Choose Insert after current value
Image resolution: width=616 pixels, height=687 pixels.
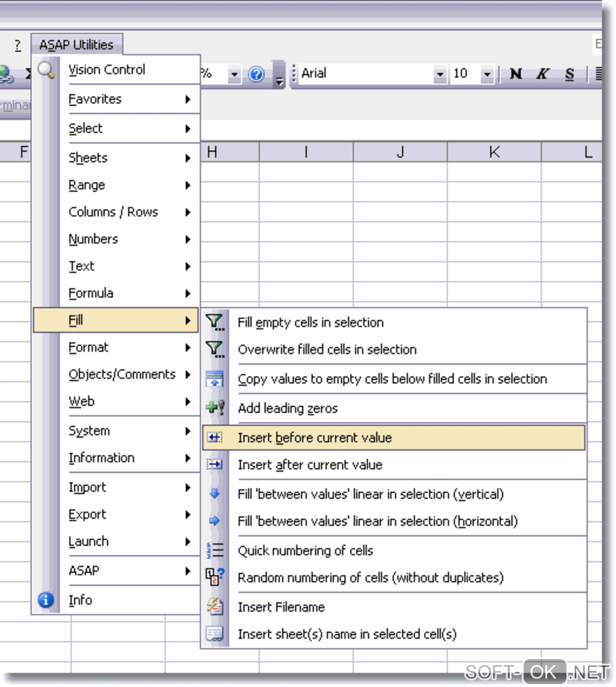pos(394,465)
